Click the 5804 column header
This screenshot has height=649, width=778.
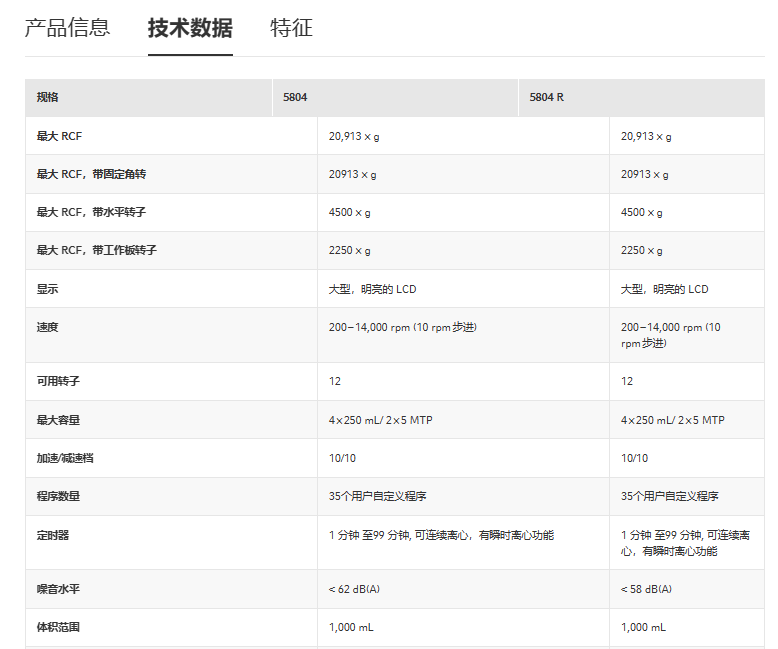point(295,97)
